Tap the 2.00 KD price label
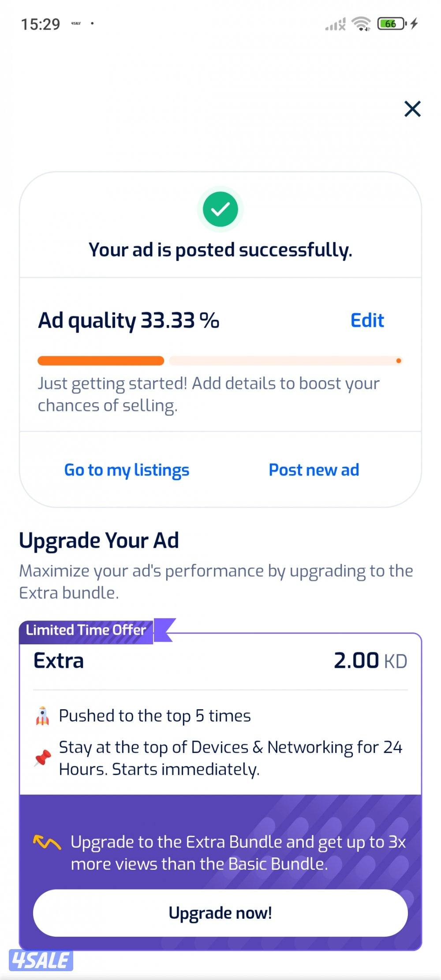Image resolution: width=441 pixels, height=980 pixels. point(370,661)
